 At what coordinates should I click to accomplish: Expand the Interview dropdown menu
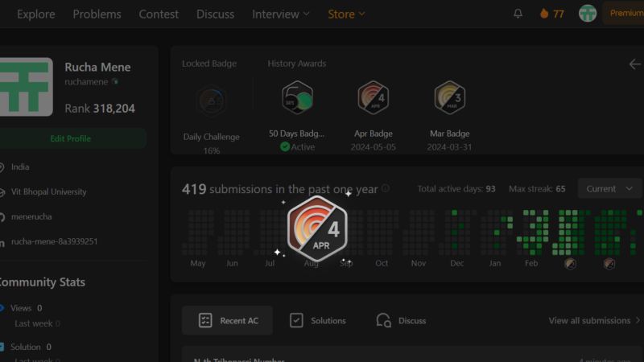pyautogui.click(x=280, y=14)
